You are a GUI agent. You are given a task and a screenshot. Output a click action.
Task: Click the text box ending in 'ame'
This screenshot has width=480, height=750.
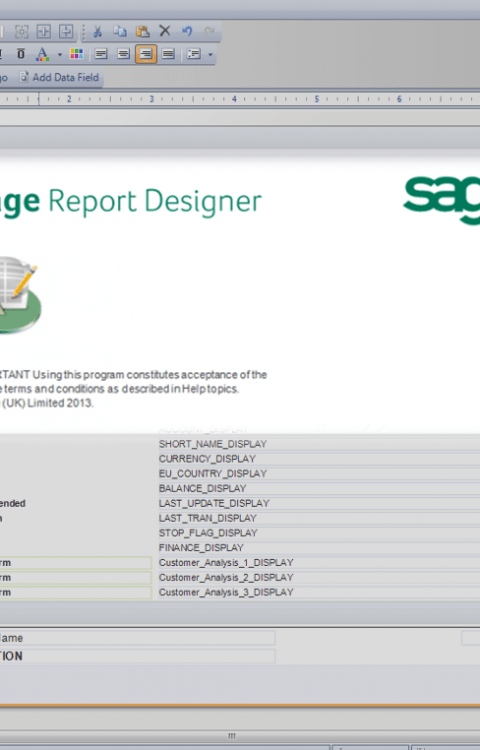138,638
